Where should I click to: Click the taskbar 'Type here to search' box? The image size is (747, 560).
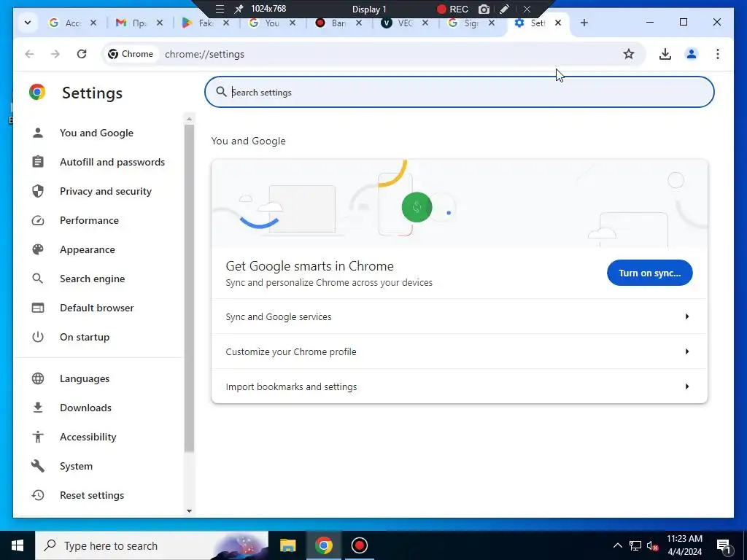[152, 545]
